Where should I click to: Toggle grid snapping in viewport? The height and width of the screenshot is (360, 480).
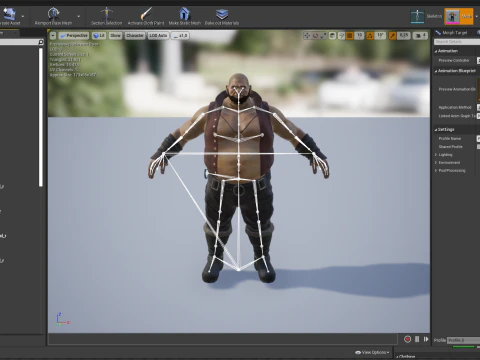[350, 35]
